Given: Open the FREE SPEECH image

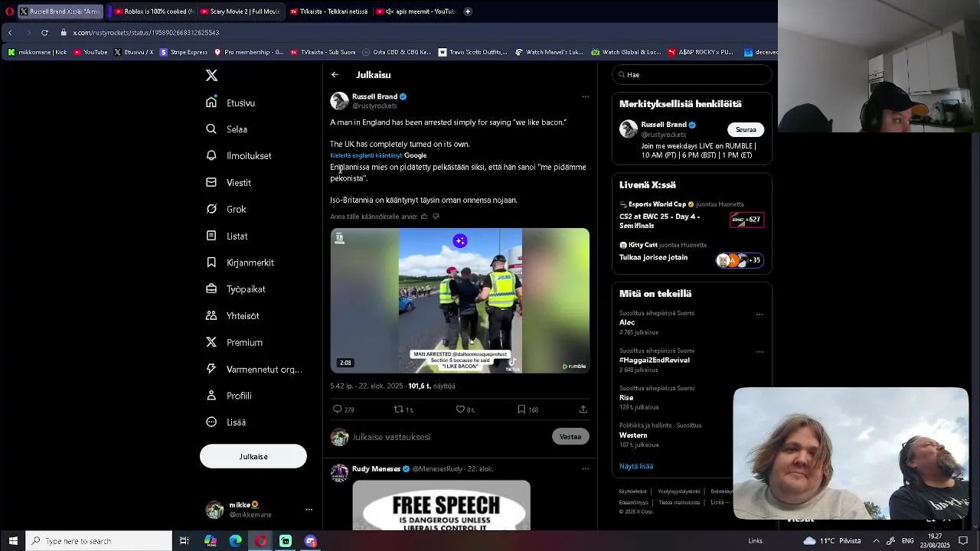Looking at the screenshot, I should point(441,505).
